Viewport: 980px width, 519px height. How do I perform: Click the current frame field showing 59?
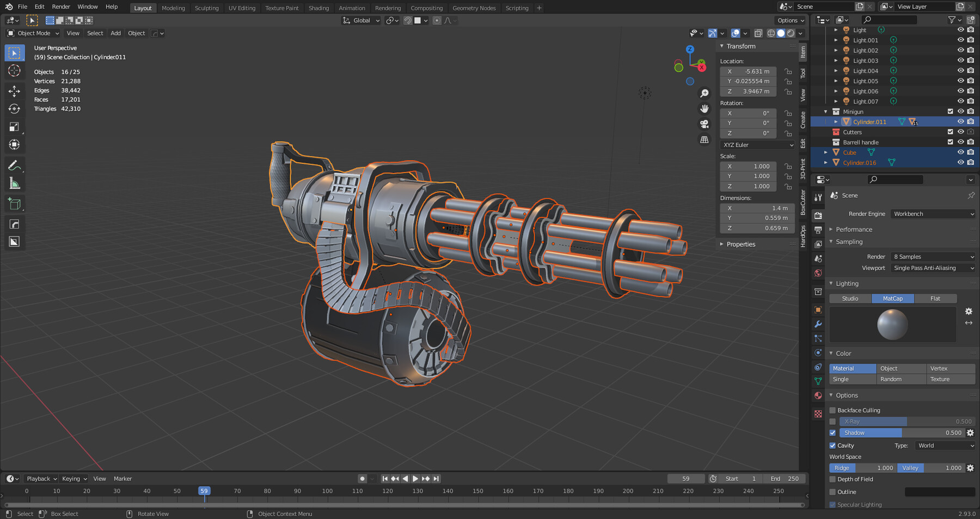click(685, 478)
